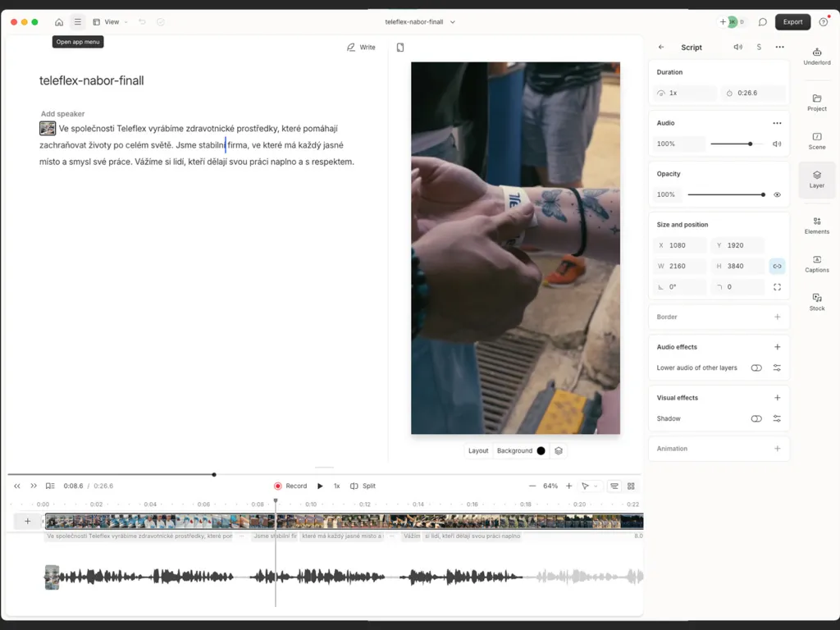This screenshot has height=630, width=840.
Task: Open the Underlord AI panel
Action: click(816, 57)
